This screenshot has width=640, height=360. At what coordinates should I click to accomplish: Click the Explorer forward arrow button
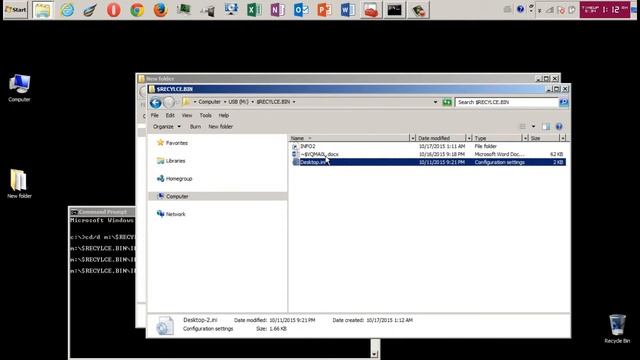(x=169, y=102)
